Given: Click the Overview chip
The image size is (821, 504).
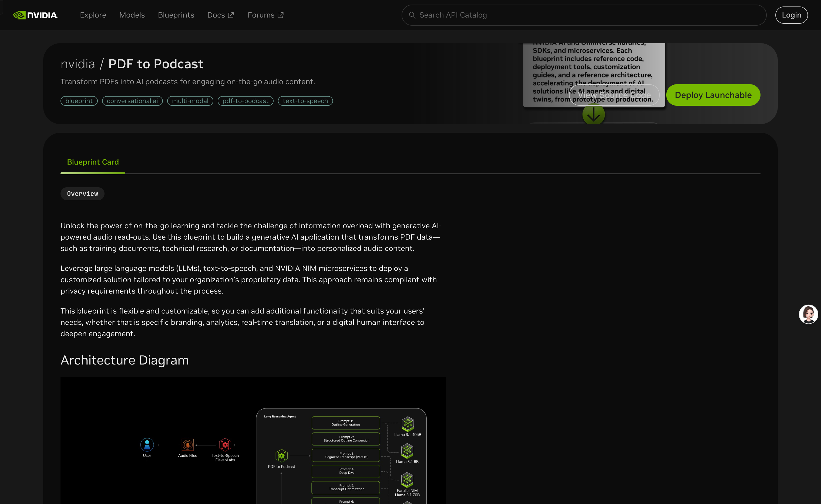Looking at the screenshot, I should point(82,194).
